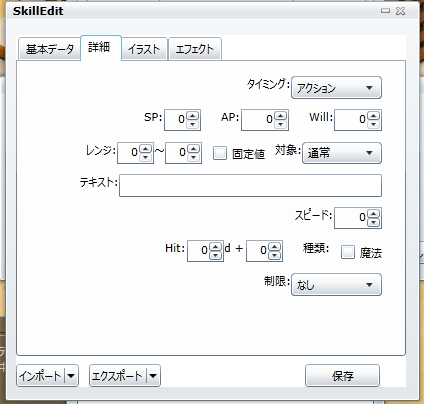This screenshot has width=424, height=404.
Task: Click inside the テキスト input field
Action: point(250,185)
